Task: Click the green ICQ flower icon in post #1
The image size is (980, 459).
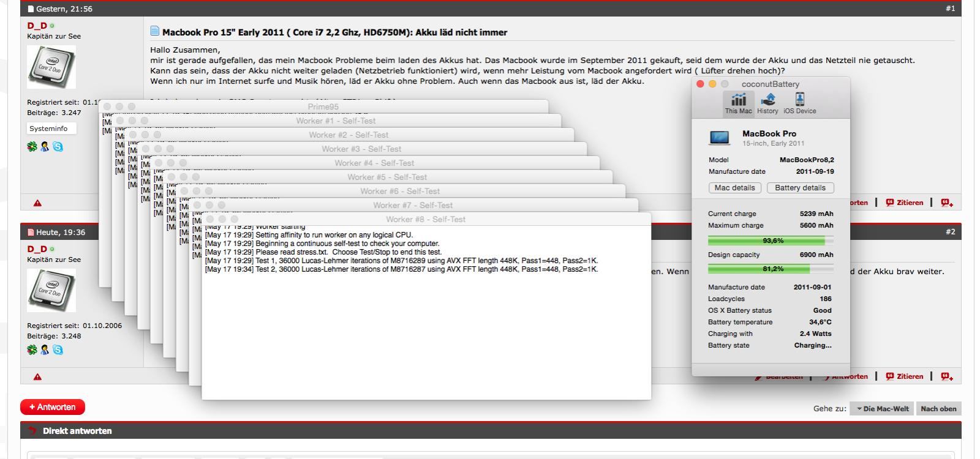Action: pyautogui.click(x=32, y=147)
